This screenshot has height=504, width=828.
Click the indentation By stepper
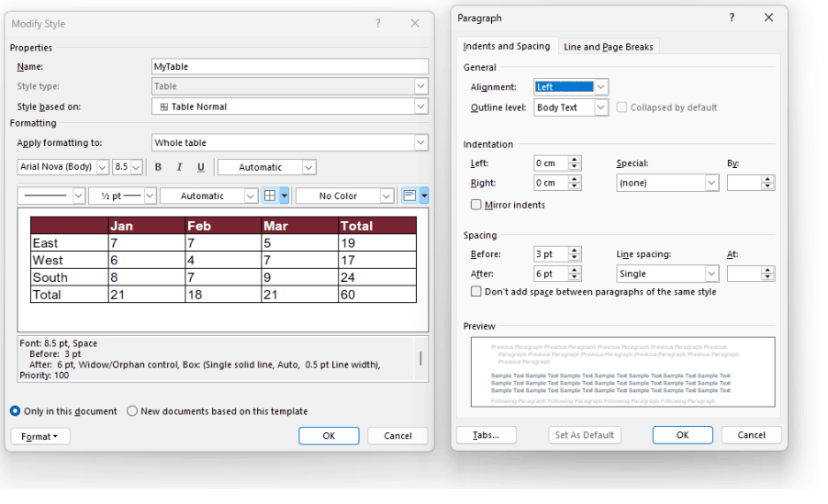tap(767, 183)
